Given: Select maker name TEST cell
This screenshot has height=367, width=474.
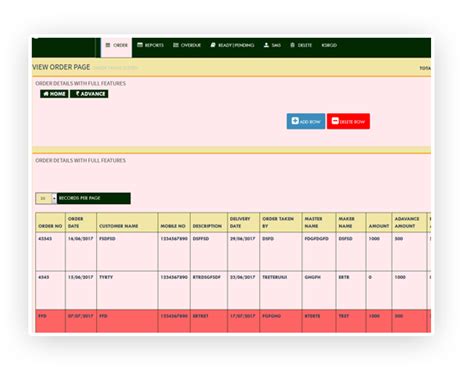Looking at the screenshot, I should pyautogui.click(x=351, y=321).
